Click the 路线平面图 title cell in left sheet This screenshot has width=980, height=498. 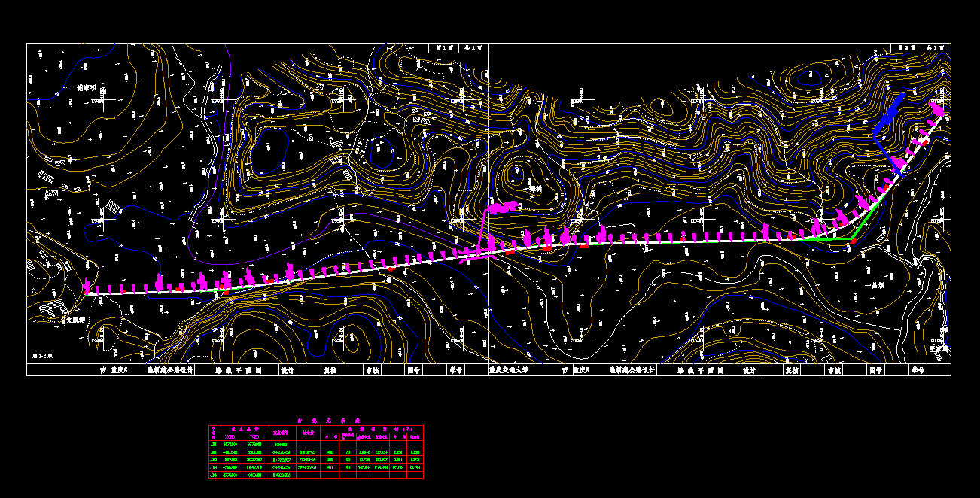tap(238, 370)
